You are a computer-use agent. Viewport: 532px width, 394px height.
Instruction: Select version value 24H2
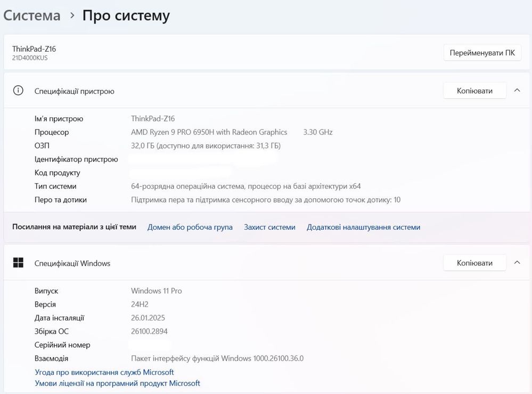point(140,304)
